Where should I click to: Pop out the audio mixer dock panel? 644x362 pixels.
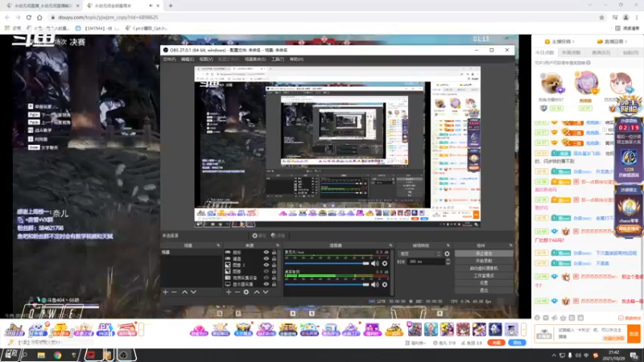click(x=390, y=245)
